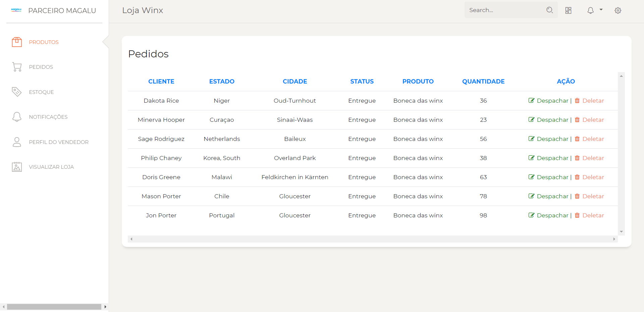Viewport: 644px width, 312px height.
Task: Click the CLIENTE column header
Action: (161, 82)
